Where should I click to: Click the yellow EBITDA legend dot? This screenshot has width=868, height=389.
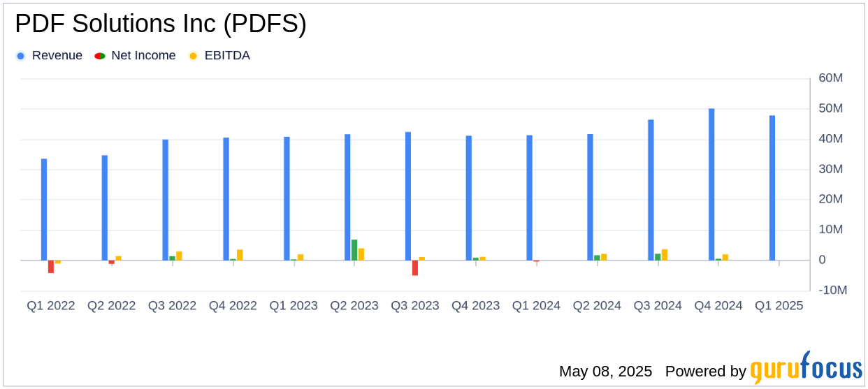pos(193,56)
